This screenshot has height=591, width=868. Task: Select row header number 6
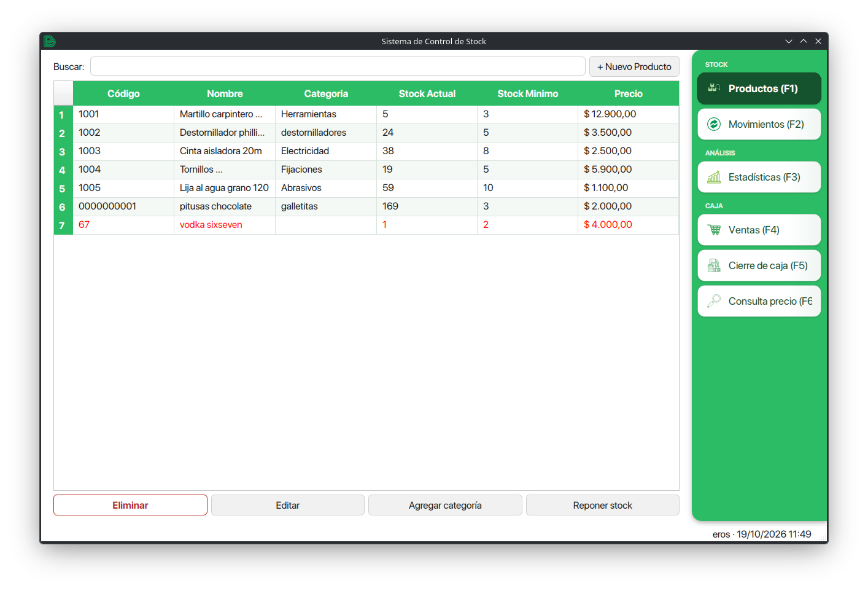[x=63, y=207]
